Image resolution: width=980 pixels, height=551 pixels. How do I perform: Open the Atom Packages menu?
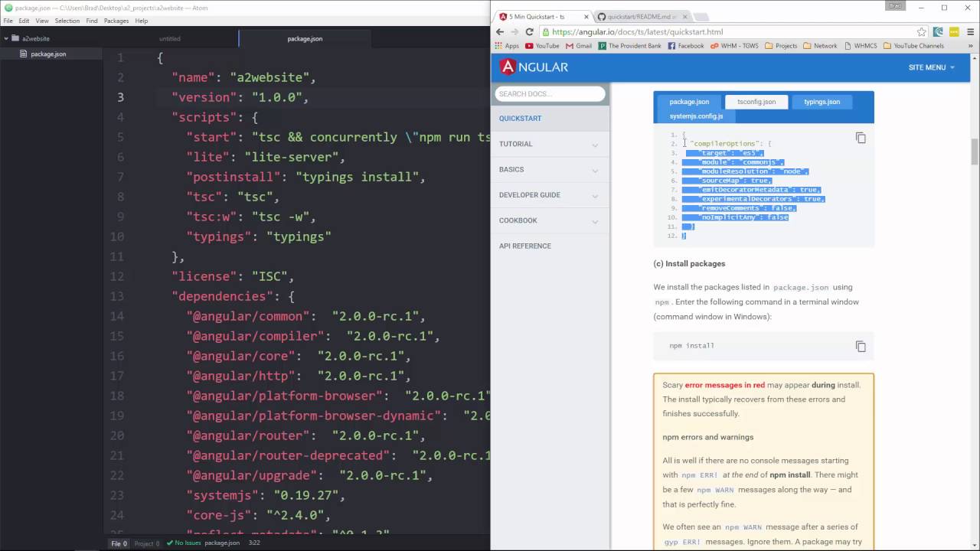(116, 21)
